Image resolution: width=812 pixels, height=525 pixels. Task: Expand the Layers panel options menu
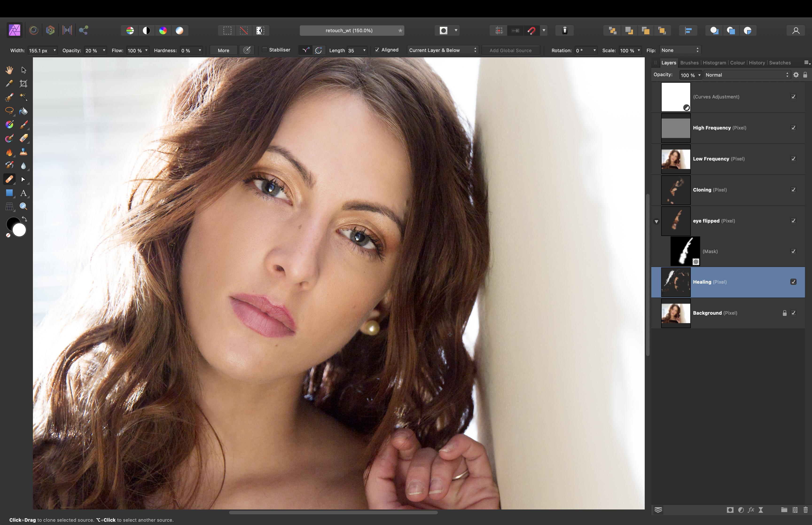(x=803, y=63)
